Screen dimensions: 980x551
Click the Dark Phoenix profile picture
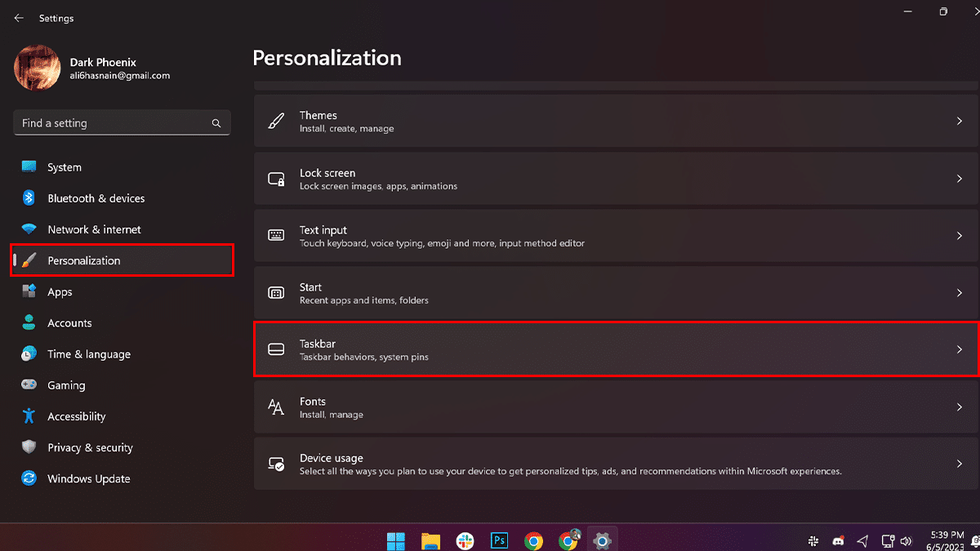[37, 69]
